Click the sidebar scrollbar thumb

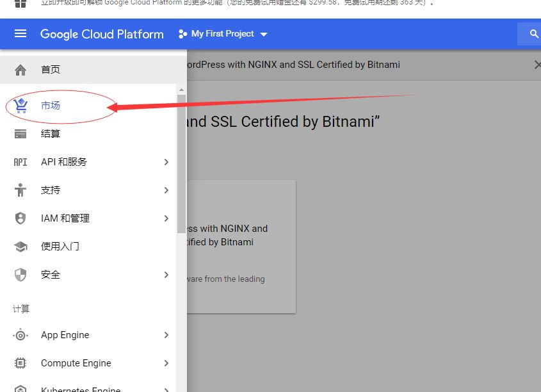pos(181,164)
